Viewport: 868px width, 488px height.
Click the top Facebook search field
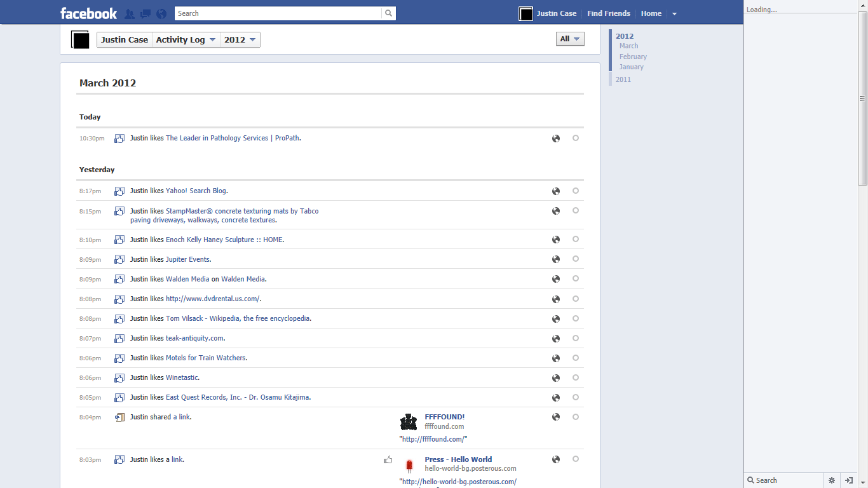point(278,13)
